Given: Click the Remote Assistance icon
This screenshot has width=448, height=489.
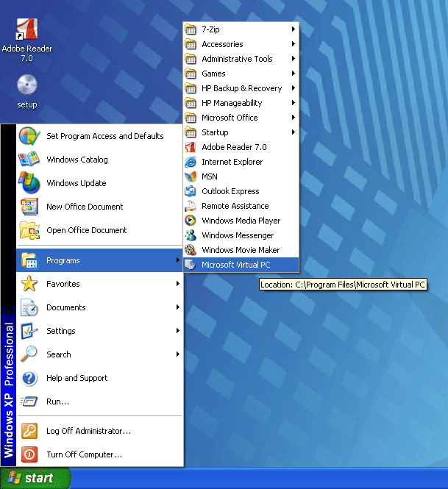Looking at the screenshot, I should tap(191, 206).
